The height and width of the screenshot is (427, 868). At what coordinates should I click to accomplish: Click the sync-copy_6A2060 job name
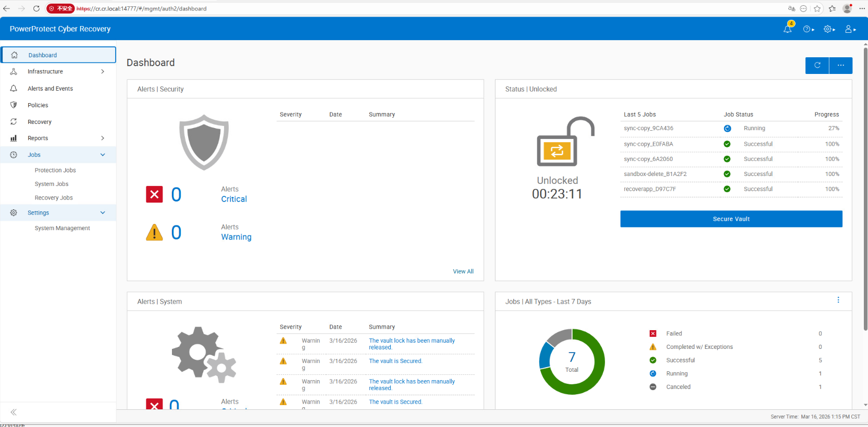pyautogui.click(x=648, y=159)
